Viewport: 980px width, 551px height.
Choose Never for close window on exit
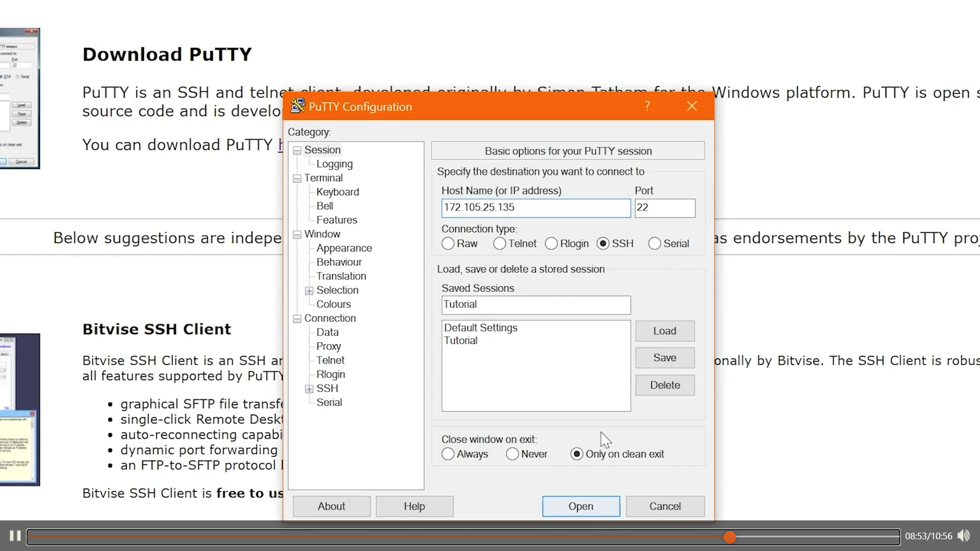[512, 454]
